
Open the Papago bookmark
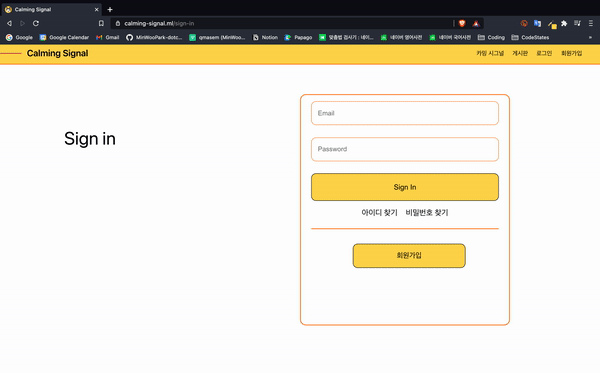(x=298, y=38)
